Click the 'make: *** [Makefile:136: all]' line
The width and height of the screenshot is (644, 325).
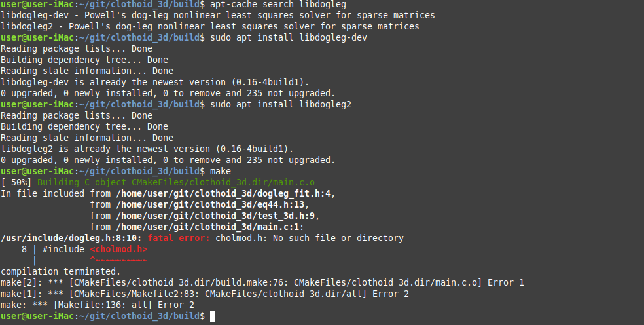tap(98, 305)
